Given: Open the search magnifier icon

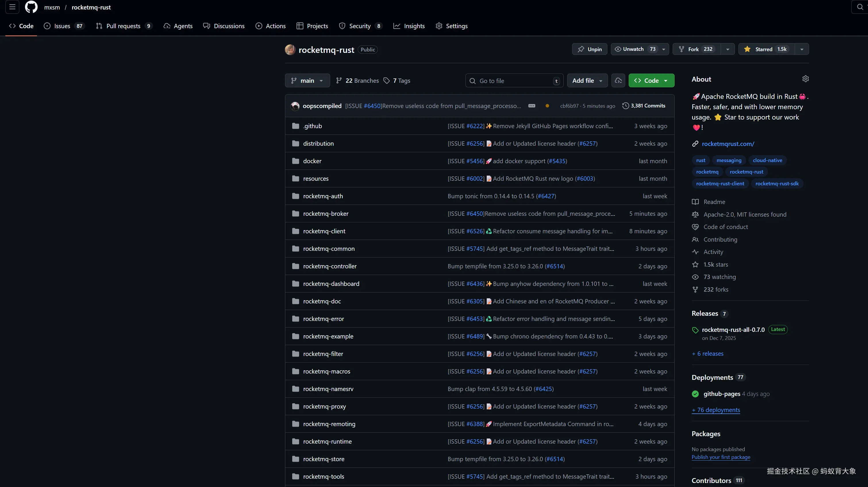Looking at the screenshot, I should (860, 7).
